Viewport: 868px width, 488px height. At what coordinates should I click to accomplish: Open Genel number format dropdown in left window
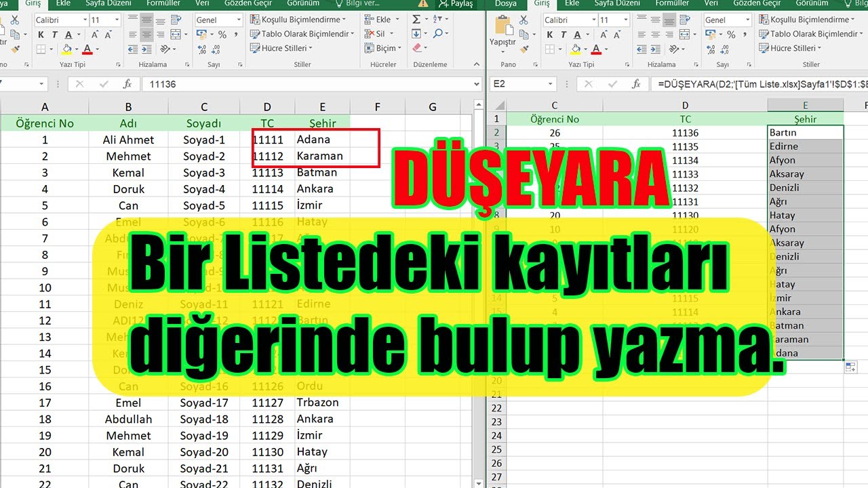pos(239,20)
